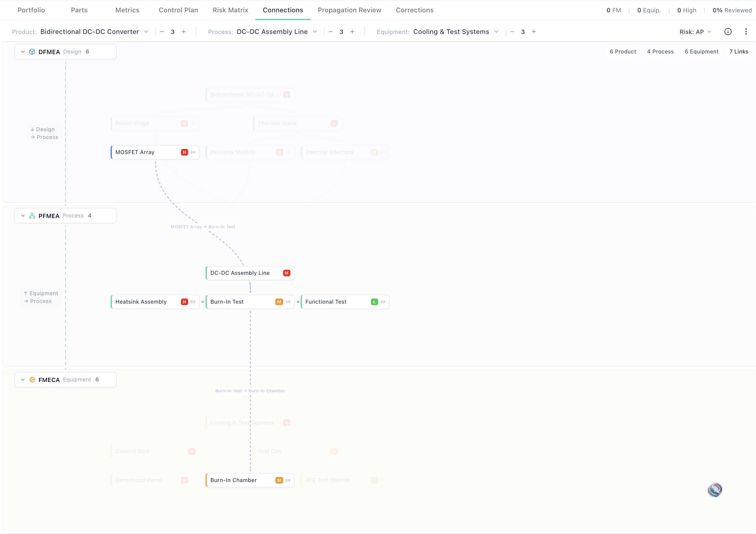Click the Heatsink Assembly H risk badge

pyautogui.click(x=184, y=302)
